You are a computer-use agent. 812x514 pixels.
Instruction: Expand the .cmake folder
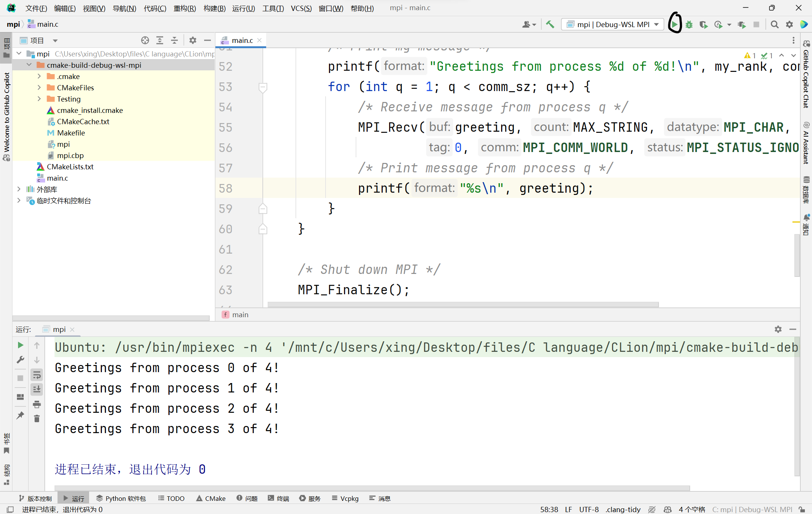[x=39, y=76]
